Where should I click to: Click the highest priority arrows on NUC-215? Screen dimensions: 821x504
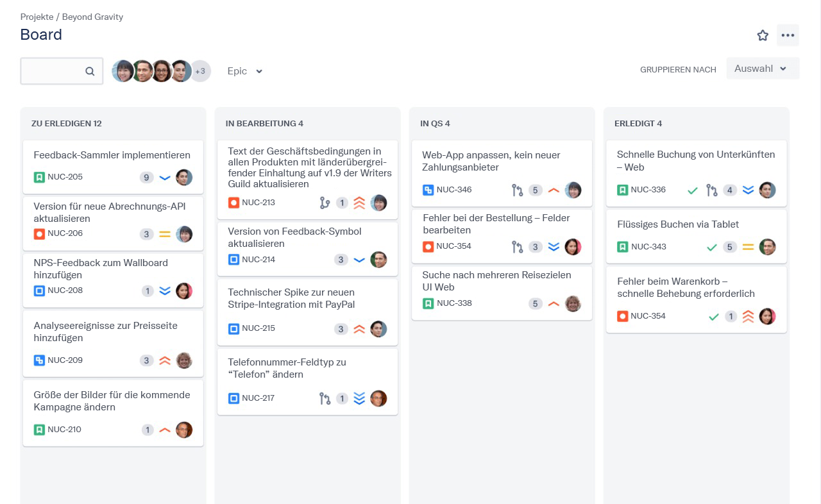pos(359,329)
